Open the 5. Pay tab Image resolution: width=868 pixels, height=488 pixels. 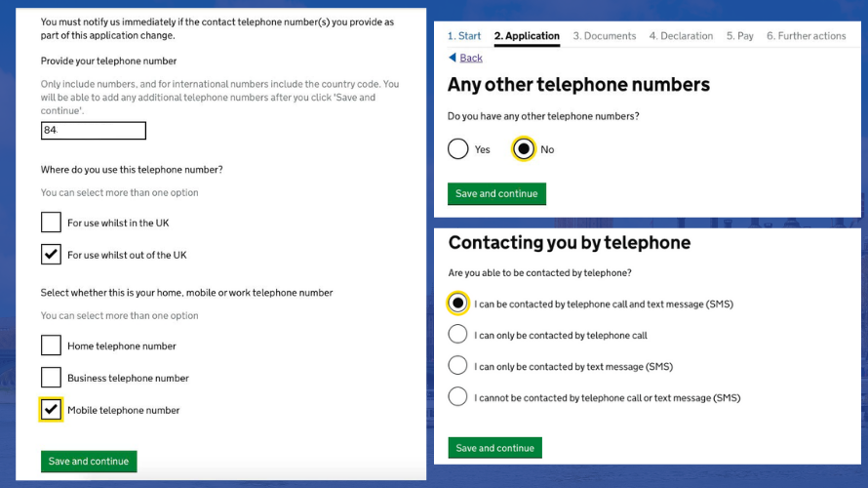(740, 36)
